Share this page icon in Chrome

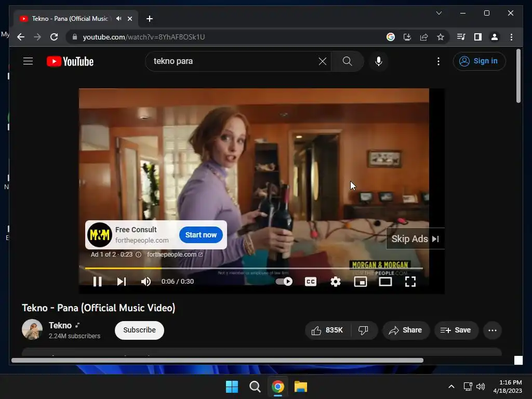click(x=424, y=37)
